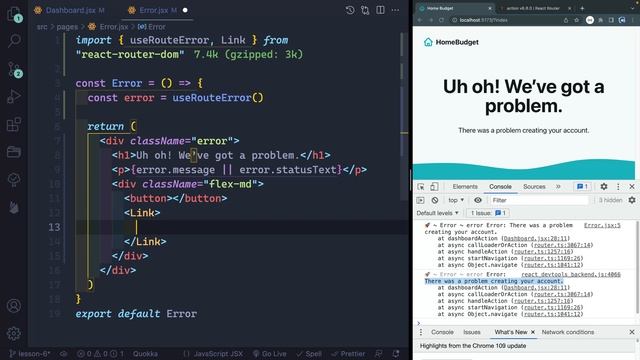
Task: Click the console output scrollbar
Action: (x=637, y=267)
